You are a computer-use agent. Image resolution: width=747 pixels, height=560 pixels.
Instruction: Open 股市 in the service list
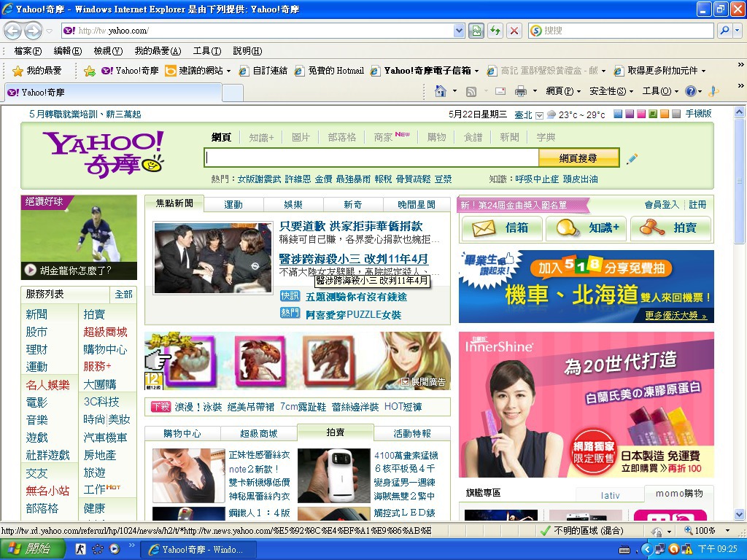36,332
